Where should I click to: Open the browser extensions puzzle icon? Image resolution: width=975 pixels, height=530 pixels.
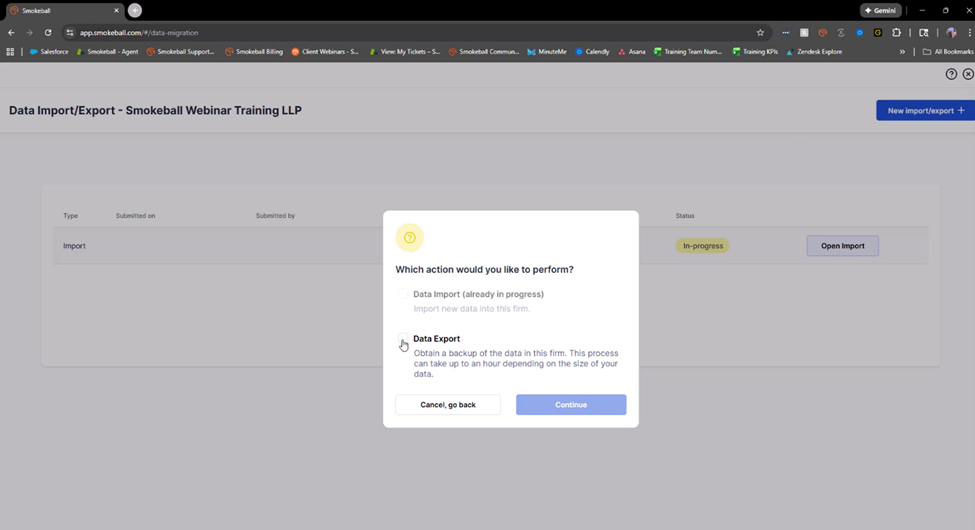[x=896, y=33]
